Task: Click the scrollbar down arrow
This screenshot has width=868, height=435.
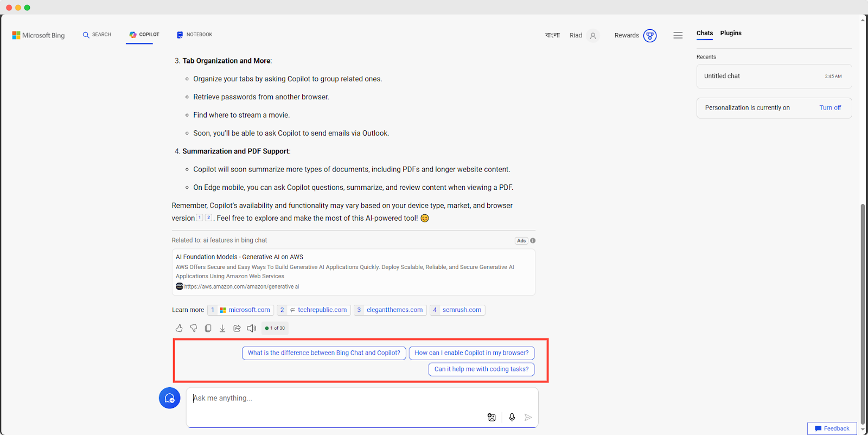Action: [863, 430]
